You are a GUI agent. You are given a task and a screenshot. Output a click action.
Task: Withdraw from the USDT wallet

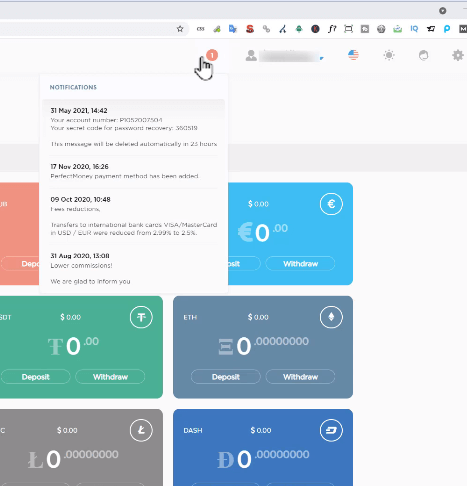point(110,377)
